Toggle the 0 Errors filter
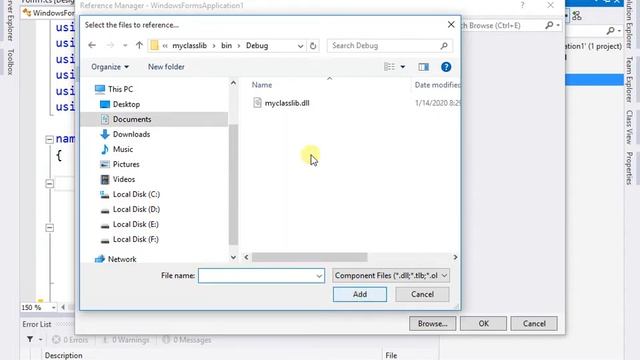Screen dimensions: 640x360 [x=70, y=340]
